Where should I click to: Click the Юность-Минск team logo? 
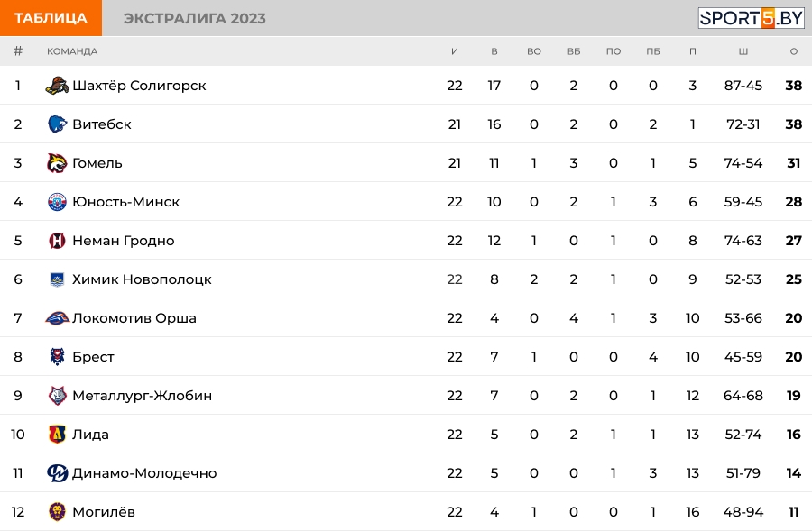57,202
